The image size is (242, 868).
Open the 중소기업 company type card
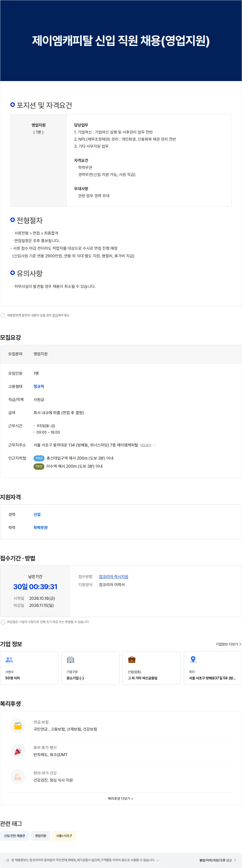pyautogui.click(x=90, y=668)
